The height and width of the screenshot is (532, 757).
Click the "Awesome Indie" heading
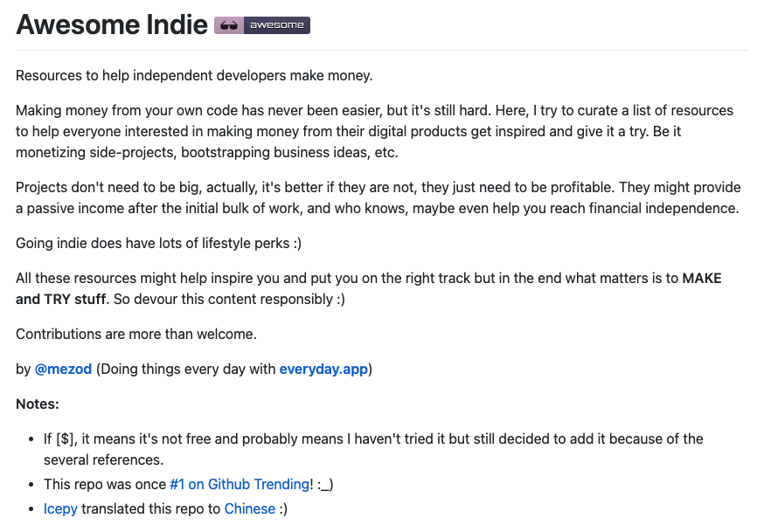112,24
